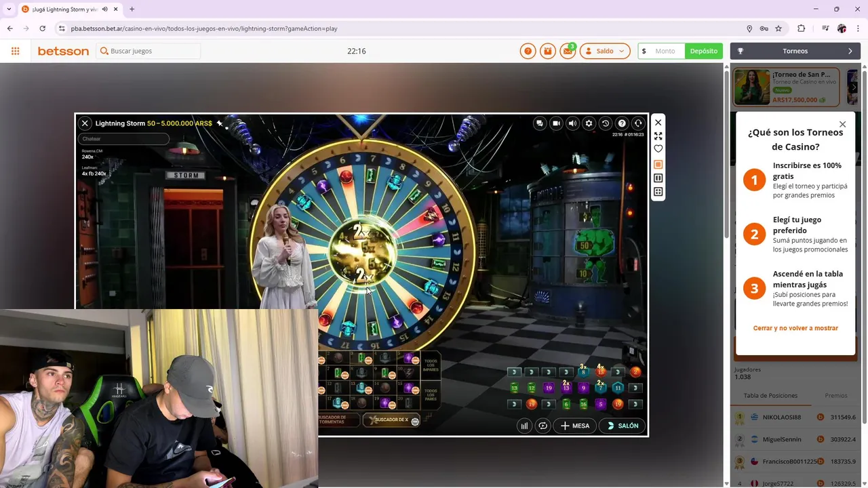This screenshot has width=868, height=488.
Task: Select single-game view layout
Action: click(658, 164)
